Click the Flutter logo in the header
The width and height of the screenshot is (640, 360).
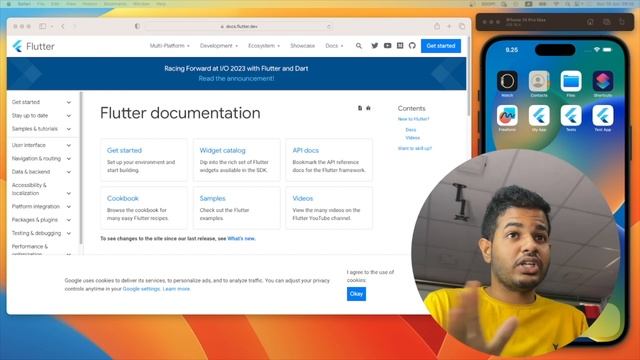click(33, 46)
